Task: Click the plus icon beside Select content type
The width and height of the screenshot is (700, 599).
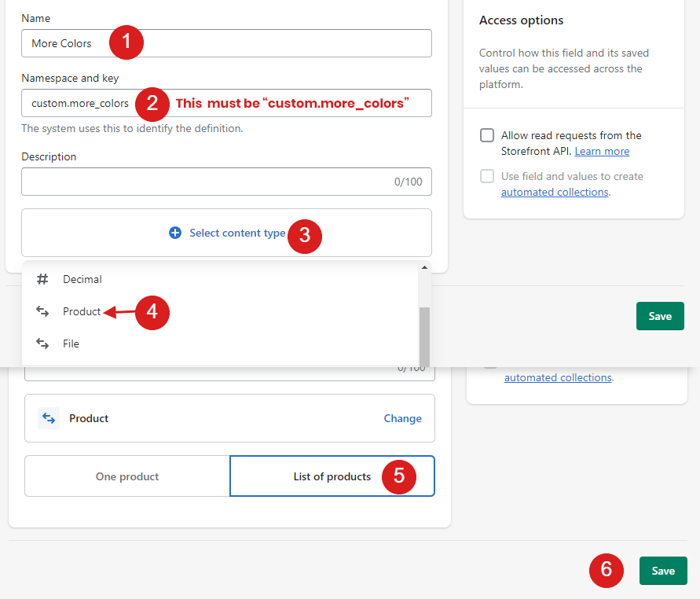Action: pos(175,233)
